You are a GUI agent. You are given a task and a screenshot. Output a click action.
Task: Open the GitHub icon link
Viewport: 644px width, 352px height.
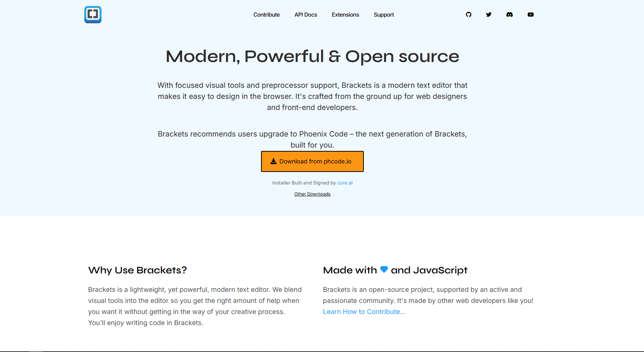[x=469, y=15]
